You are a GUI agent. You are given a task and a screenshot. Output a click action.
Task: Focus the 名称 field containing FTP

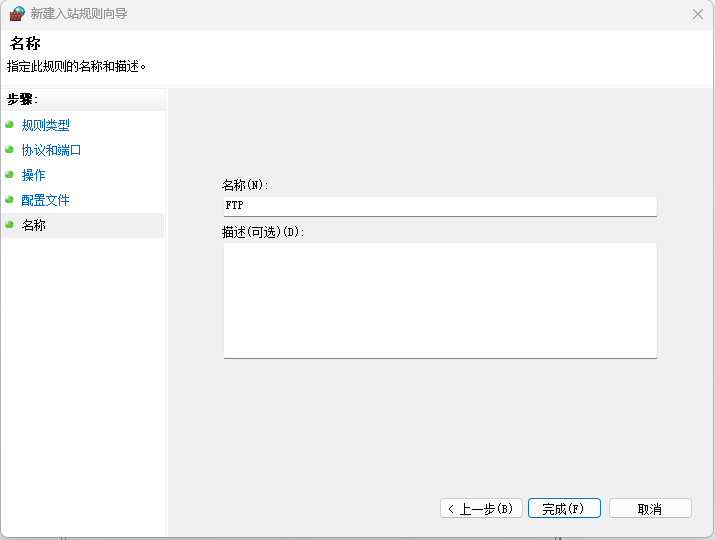coord(440,206)
